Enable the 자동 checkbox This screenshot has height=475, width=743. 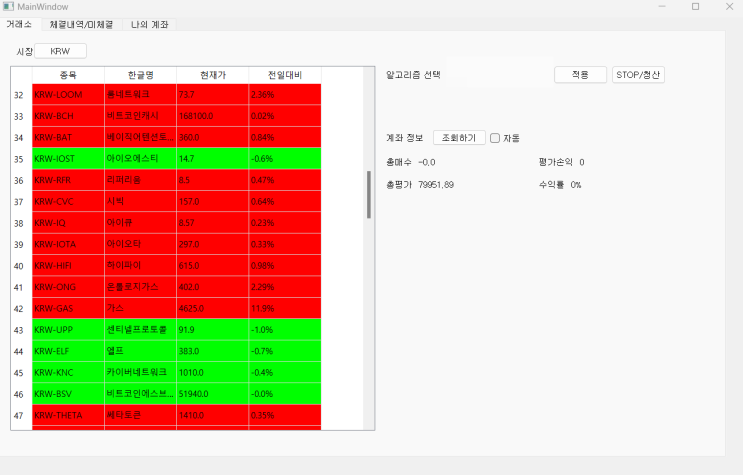coord(495,138)
